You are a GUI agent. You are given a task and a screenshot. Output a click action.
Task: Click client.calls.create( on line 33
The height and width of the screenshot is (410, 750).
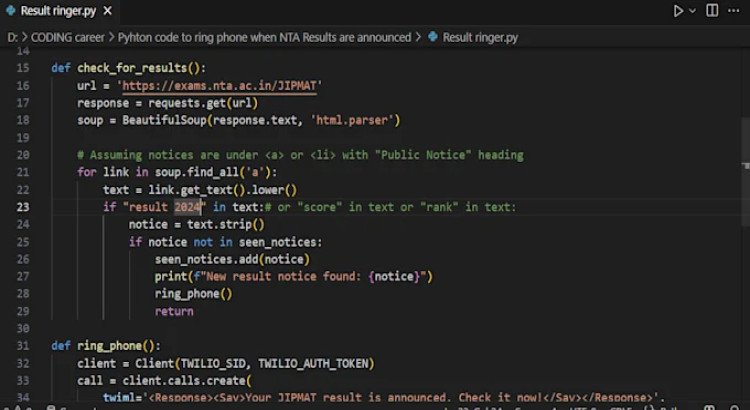click(187, 381)
